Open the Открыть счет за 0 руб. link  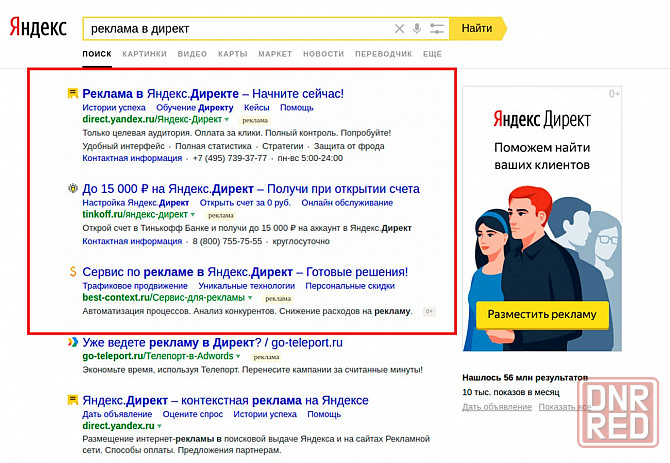(x=245, y=202)
